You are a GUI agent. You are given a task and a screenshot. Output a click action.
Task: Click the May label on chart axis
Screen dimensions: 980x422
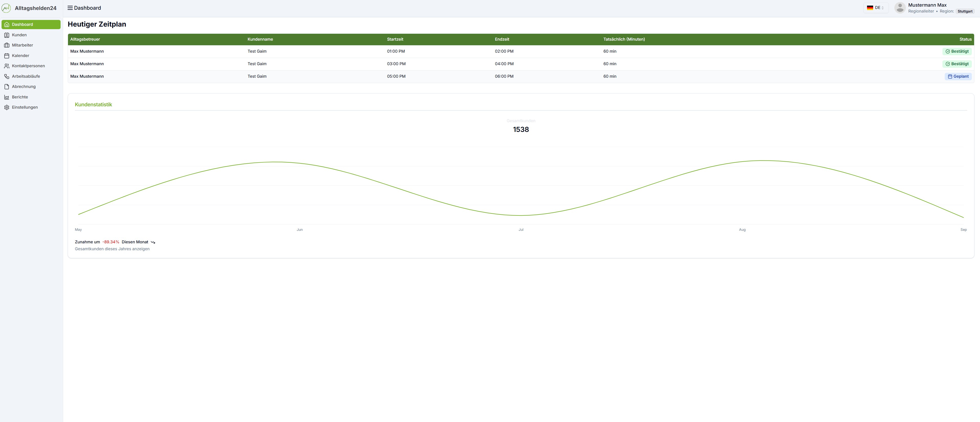[78, 230]
